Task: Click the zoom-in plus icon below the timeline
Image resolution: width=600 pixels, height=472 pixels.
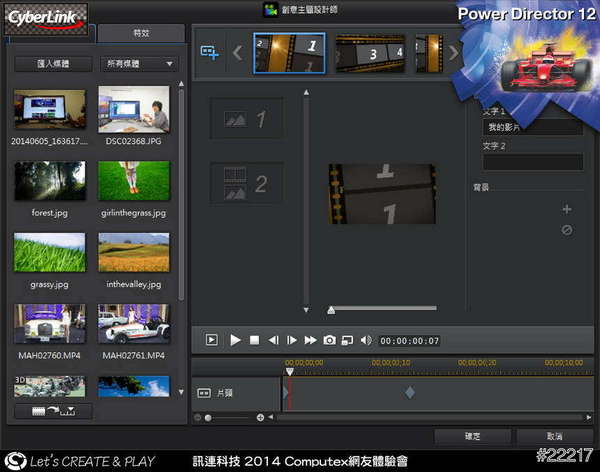Action: click(260, 416)
